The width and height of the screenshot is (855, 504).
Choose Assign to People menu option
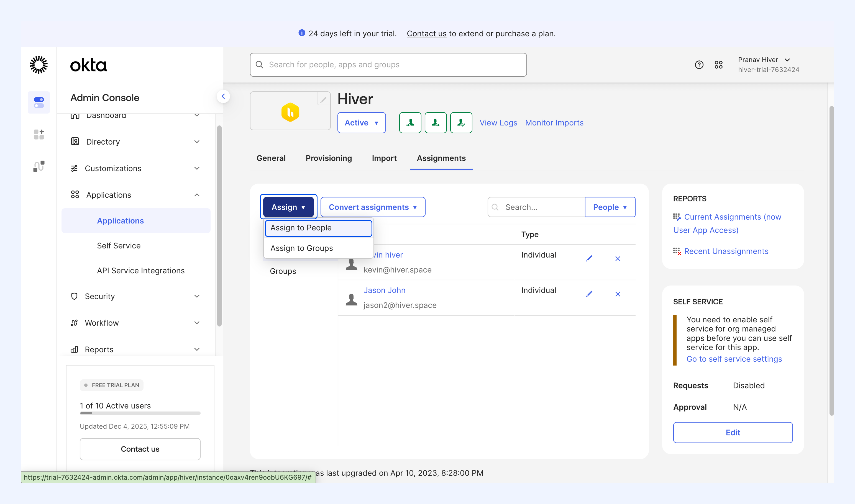tap(318, 228)
